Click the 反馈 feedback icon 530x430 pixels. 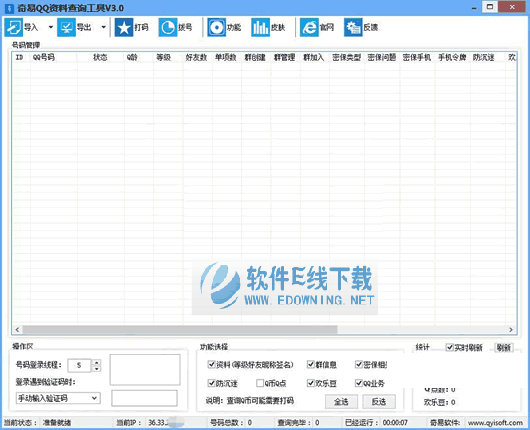(x=353, y=27)
